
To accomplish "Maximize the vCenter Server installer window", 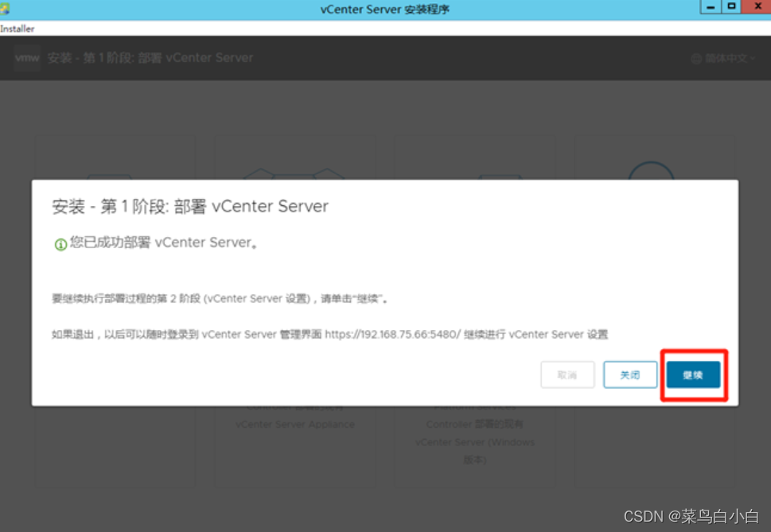I will (731, 7).
